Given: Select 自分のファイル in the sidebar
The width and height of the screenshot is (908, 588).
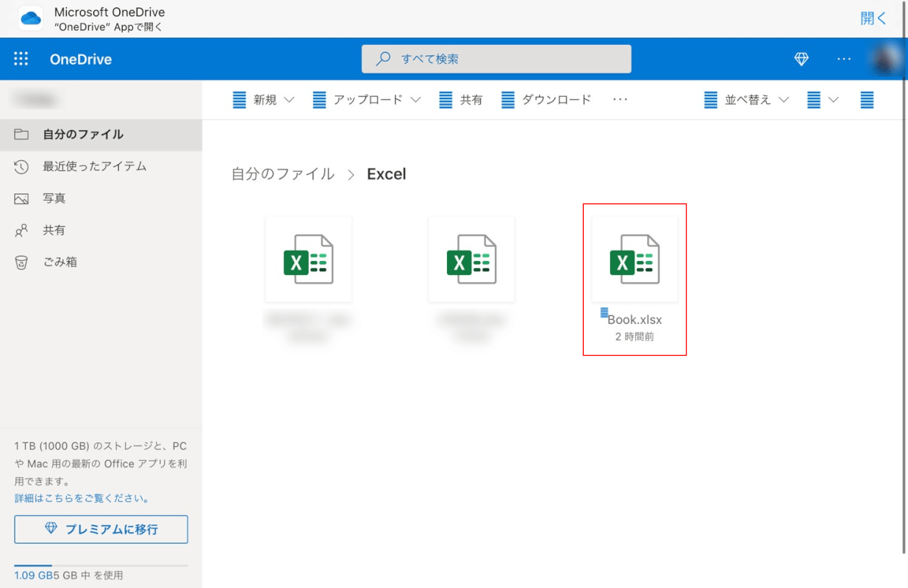Looking at the screenshot, I should click(101, 135).
